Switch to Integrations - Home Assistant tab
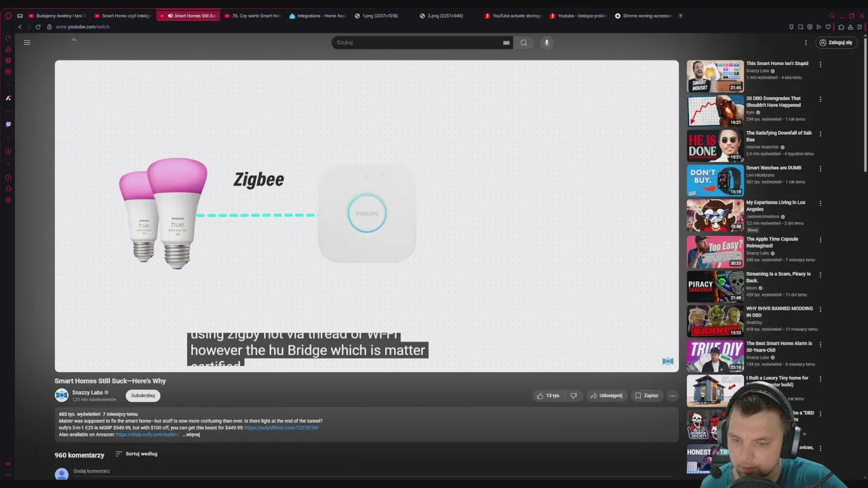Viewport: 868px width, 488px height. point(317,16)
